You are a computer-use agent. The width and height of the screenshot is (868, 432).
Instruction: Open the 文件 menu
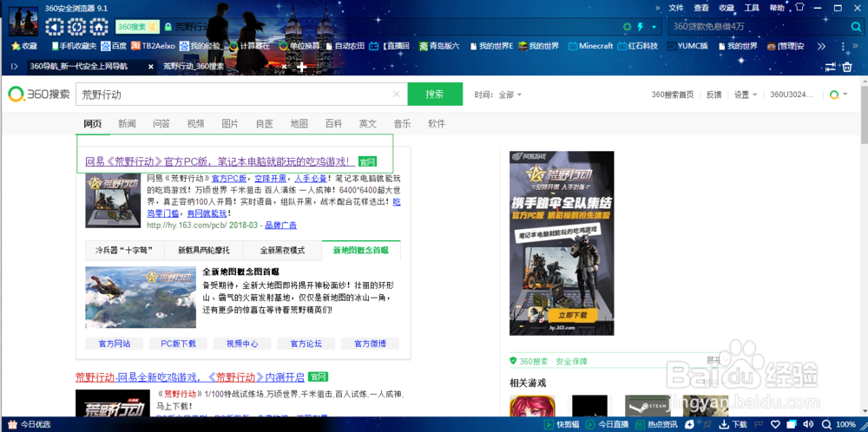[x=676, y=8]
